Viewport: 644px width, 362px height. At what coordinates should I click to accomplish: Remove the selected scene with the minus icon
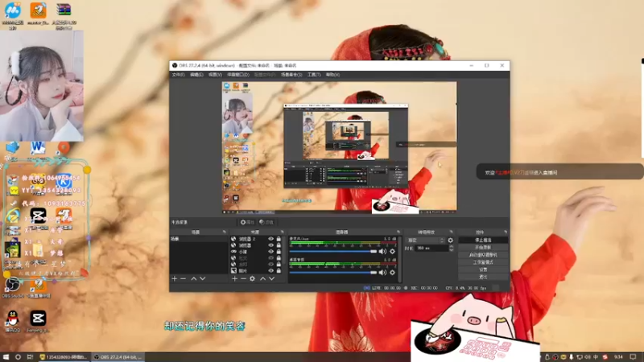[x=184, y=278]
